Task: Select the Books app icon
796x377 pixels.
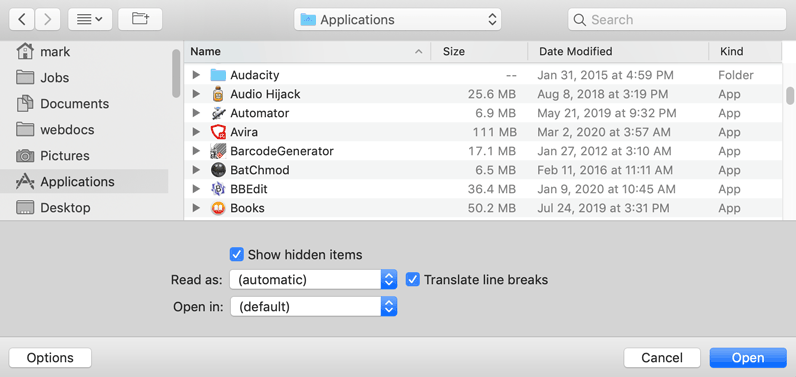Action: (218, 208)
